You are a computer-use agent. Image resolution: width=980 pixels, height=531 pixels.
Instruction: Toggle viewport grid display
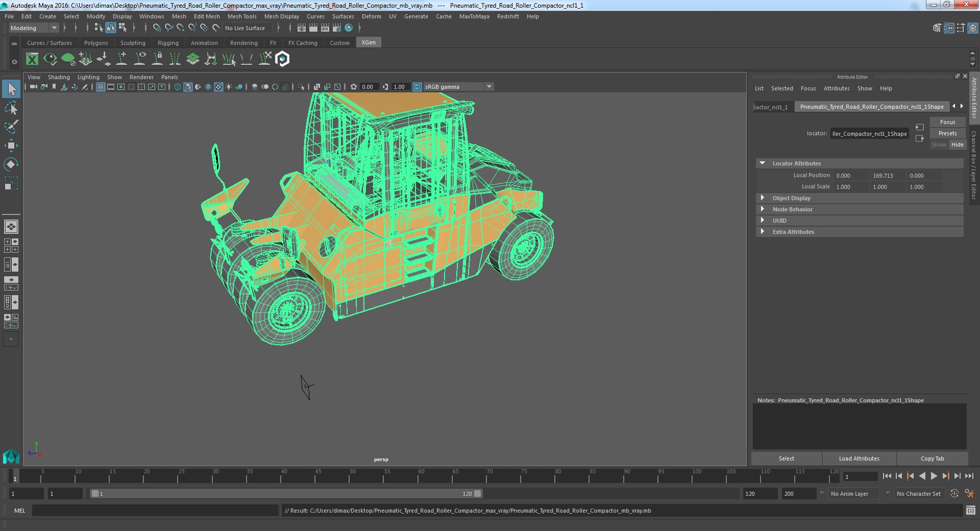101,87
